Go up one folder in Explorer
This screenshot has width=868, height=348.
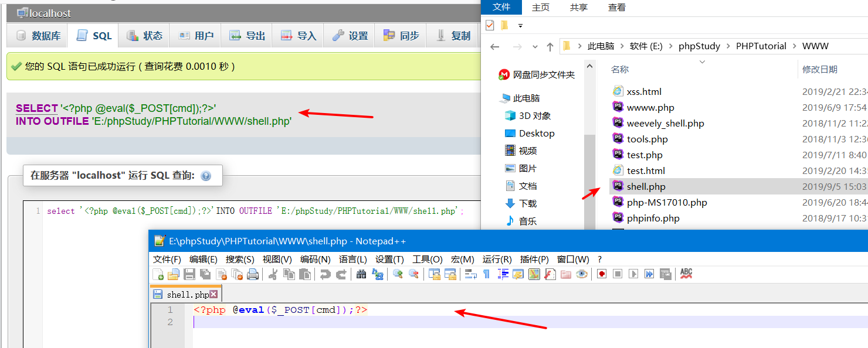pos(550,47)
